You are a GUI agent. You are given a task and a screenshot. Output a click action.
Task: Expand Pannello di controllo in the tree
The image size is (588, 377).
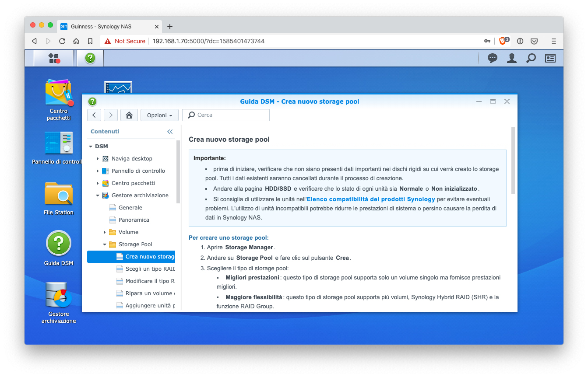[x=98, y=171]
